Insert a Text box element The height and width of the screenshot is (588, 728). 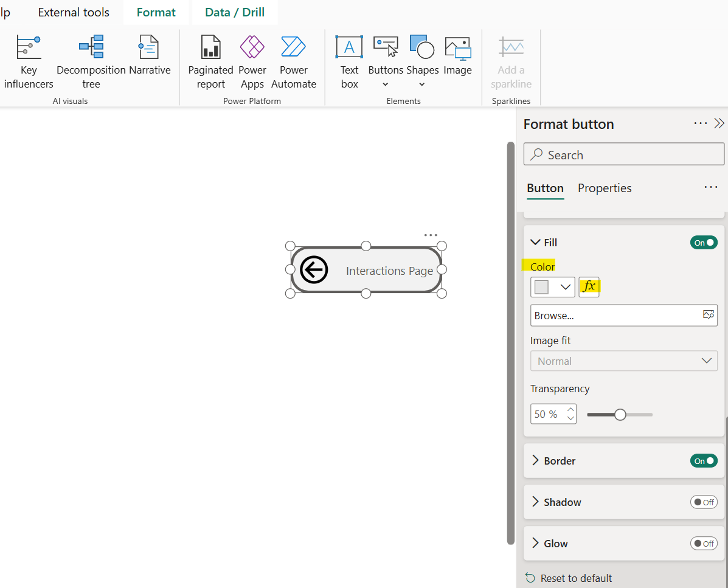click(349, 61)
